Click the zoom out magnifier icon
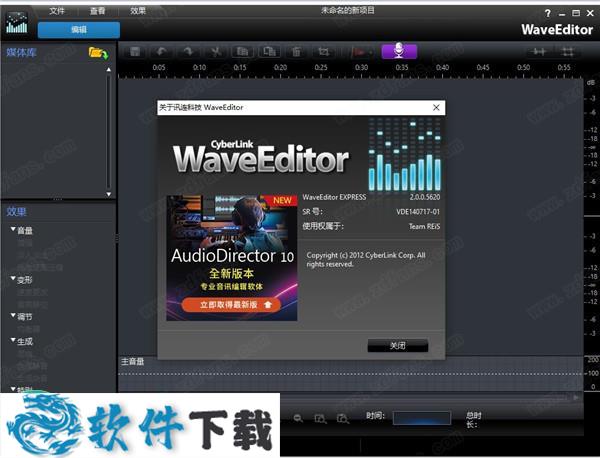Screen dimensions: 600x458 click(x=298, y=419)
